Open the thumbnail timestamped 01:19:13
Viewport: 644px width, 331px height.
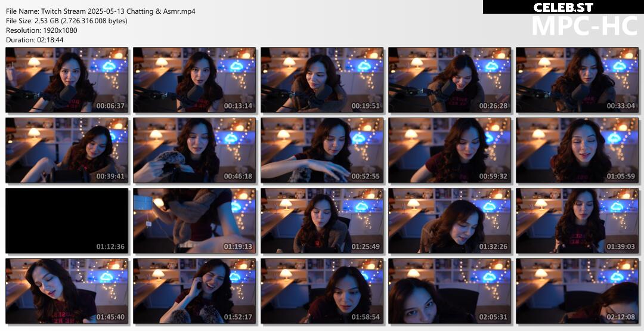point(194,221)
